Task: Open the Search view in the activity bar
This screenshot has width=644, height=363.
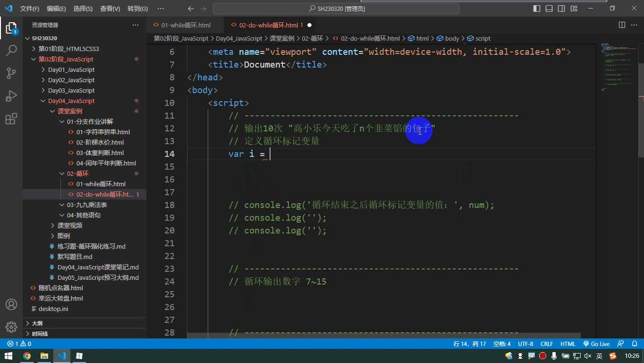Action: 11,50
